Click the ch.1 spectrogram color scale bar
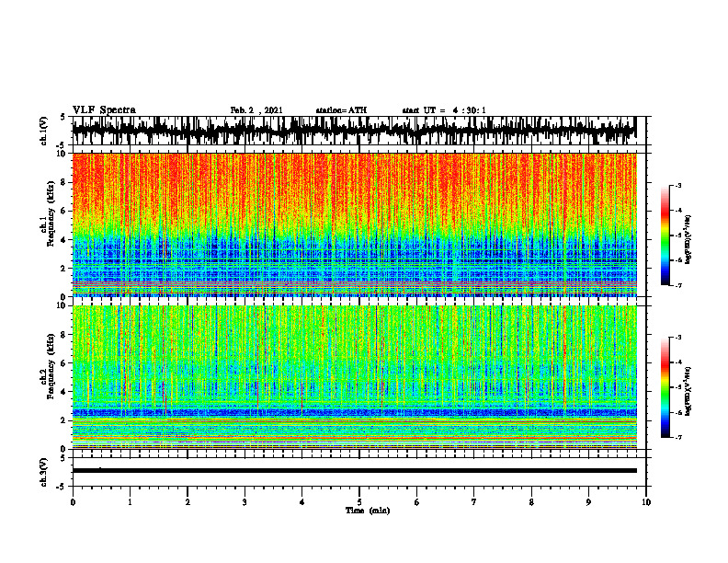 tap(665, 236)
